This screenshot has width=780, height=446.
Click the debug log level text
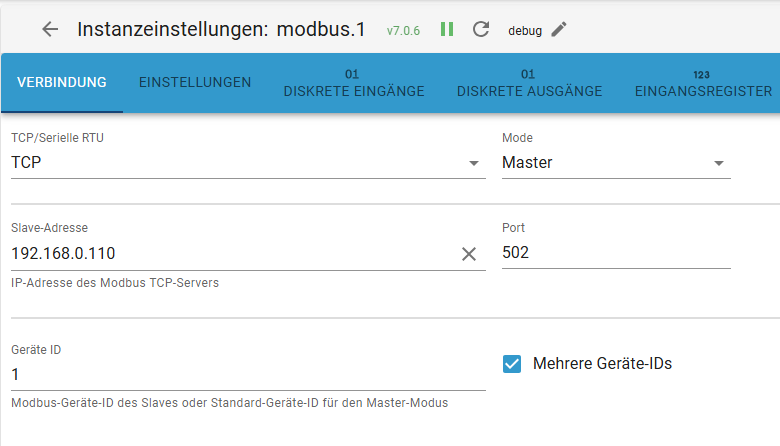point(525,31)
